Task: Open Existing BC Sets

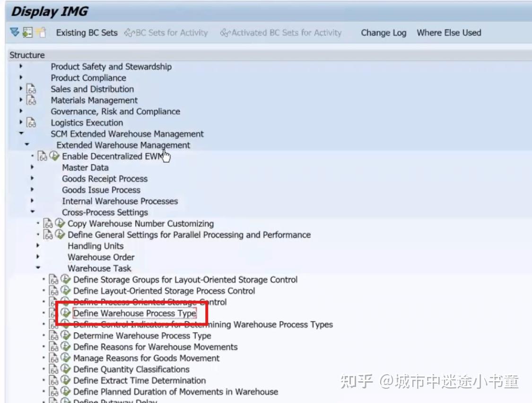Action: (x=87, y=33)
